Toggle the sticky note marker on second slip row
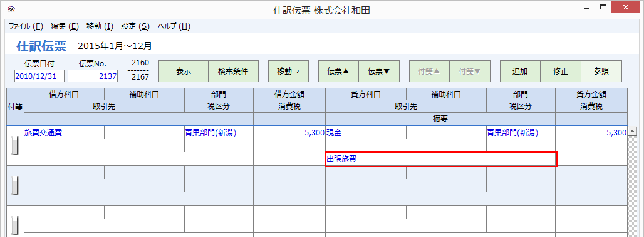 pyautogui.click(x=15, y=186)
